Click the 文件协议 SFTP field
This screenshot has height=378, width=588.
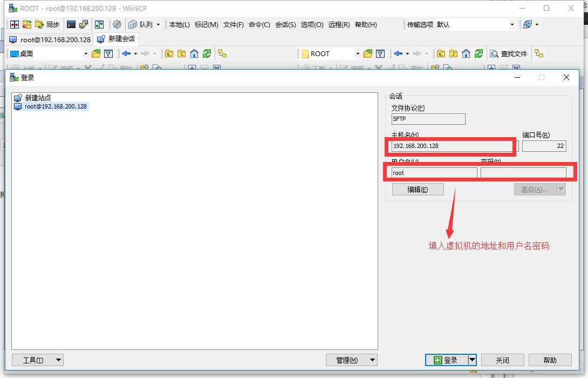(428, 119)
